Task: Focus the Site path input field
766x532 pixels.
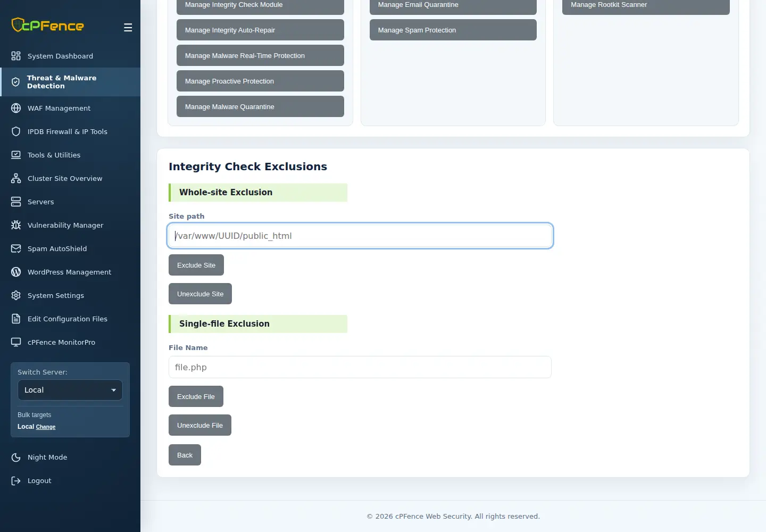Action: tap(360, 236)
